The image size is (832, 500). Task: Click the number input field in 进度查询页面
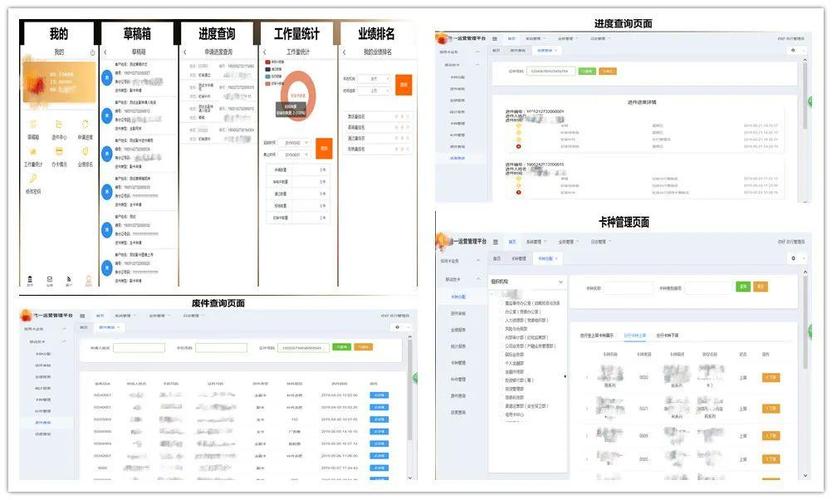[550, 71]
